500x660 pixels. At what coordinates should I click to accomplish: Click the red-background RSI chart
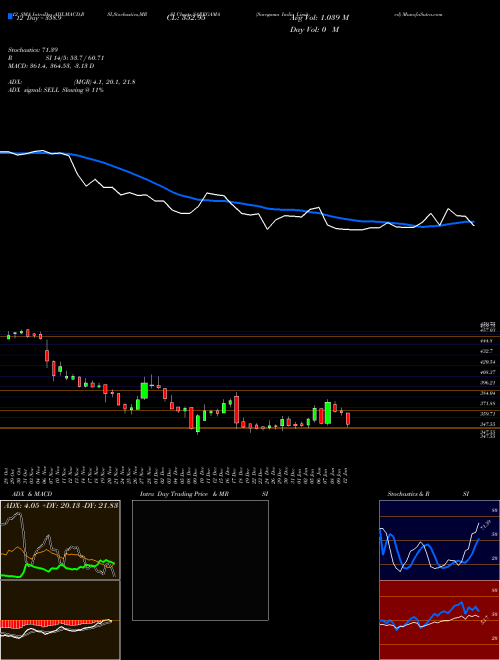pyautogui.click(x=439, y=620)
